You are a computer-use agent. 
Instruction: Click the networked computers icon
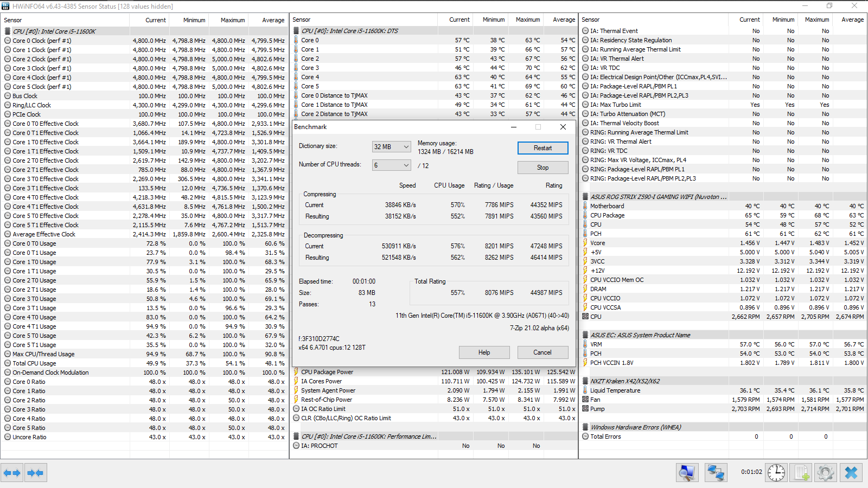tap(716, 473)
